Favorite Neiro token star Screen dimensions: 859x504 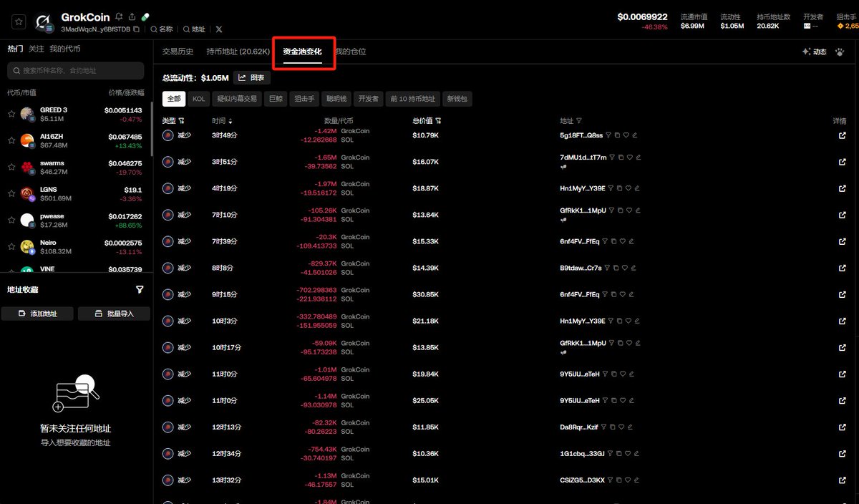click(x=11, y=246)
